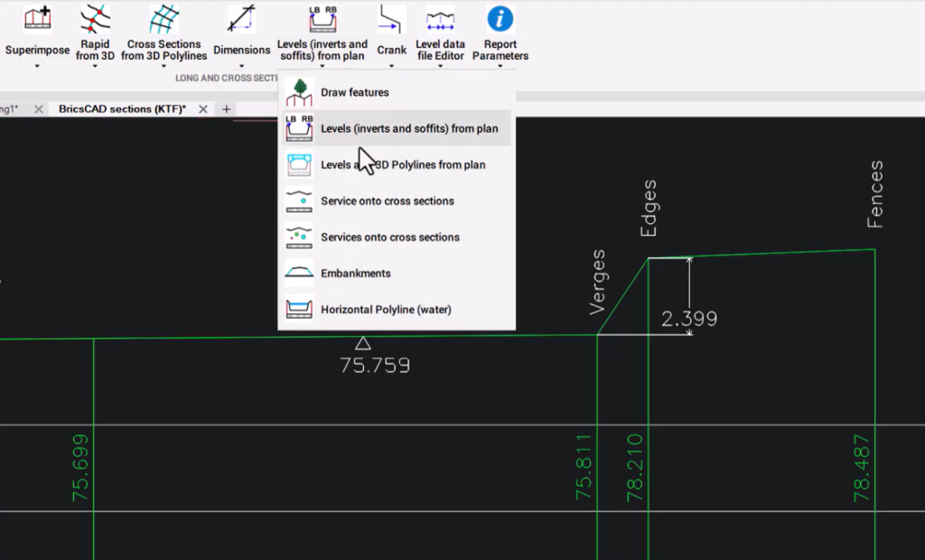
Task: Pick Services onto cross sections entry
Action: (x=390, y=237)
